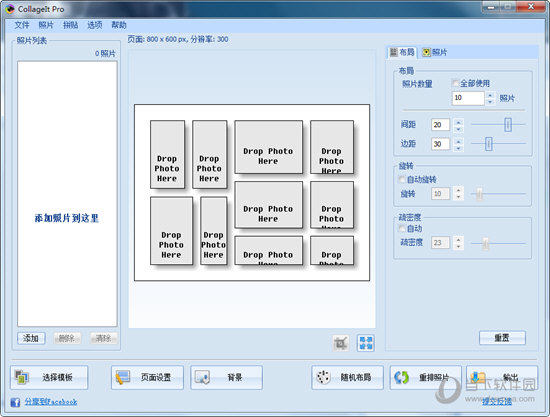Click the template icon on 选择模板
The width and height of the screenshot is (550, 417).
coord(22,377)
